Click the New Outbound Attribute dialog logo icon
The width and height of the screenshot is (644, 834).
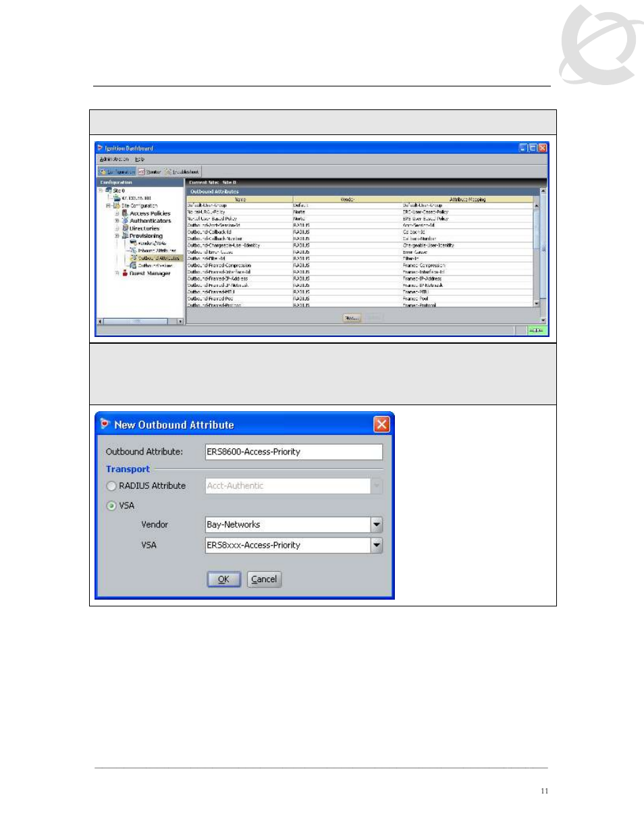[x=105, y=424]
